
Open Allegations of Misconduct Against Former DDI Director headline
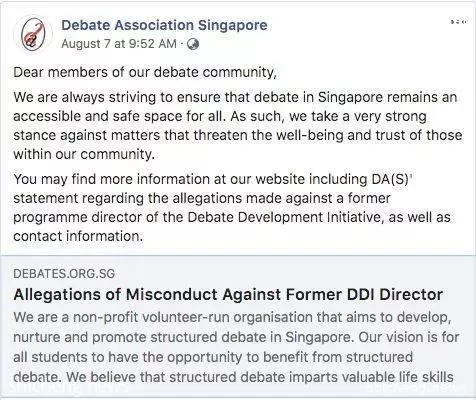(x=228, y=295)
